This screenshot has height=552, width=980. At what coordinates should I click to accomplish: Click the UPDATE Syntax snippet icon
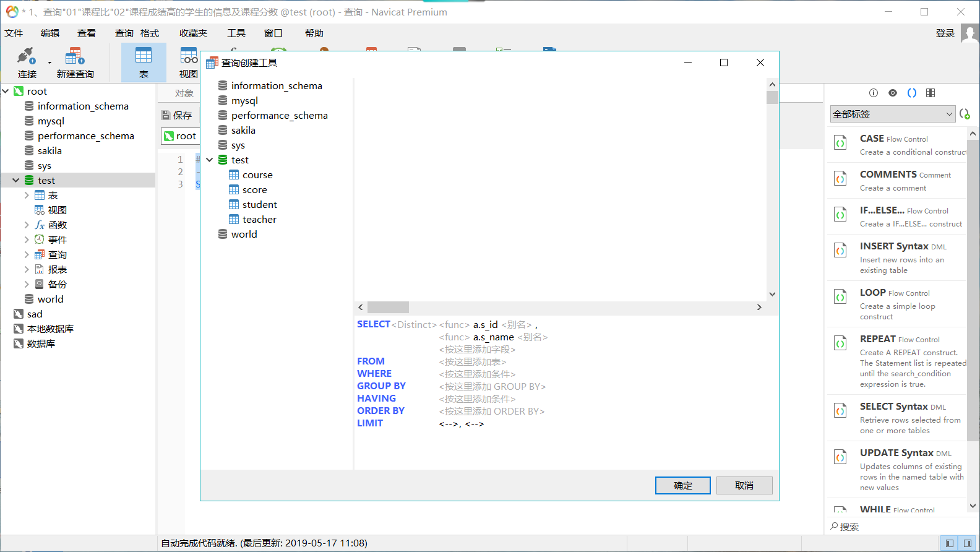point(840,457)
